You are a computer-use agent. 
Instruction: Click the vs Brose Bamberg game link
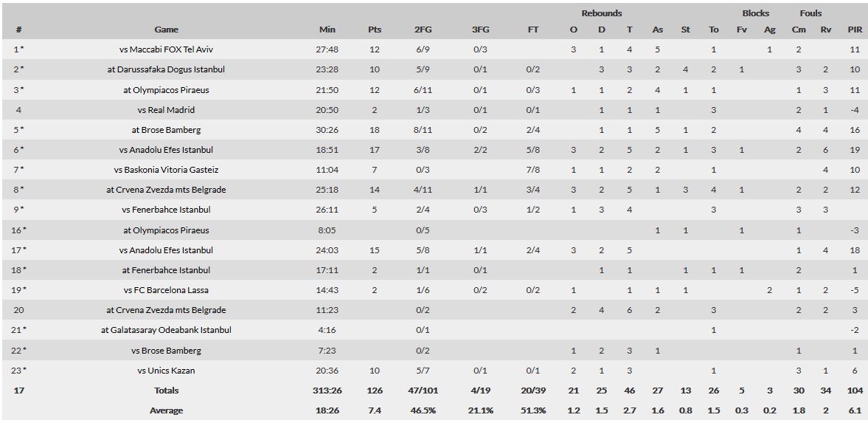click(x=166, y=351)
